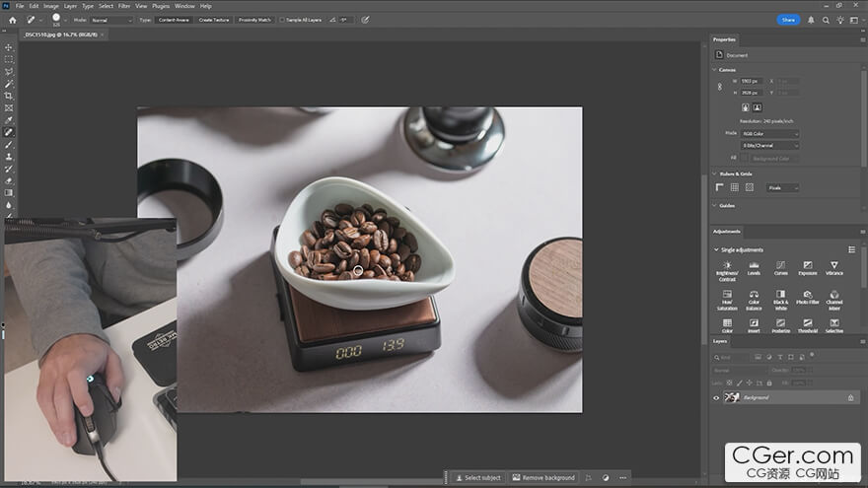Viewport: 868px width, 488px height.
Task: Add a Vibrance adjustment
Action: point(834,268)
